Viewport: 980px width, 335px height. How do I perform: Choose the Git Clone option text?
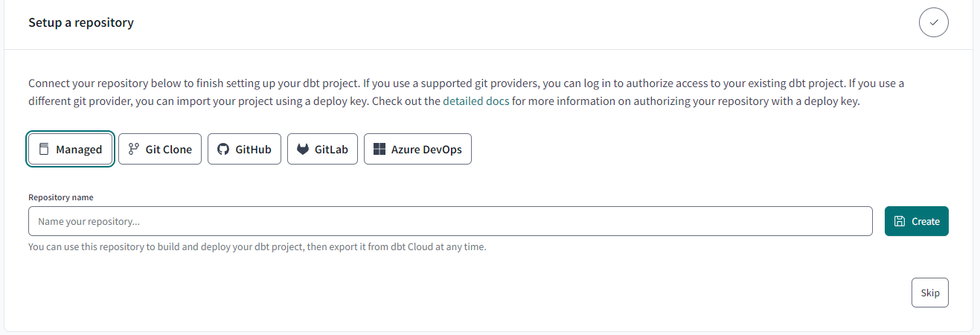click(x=169, y=150)
